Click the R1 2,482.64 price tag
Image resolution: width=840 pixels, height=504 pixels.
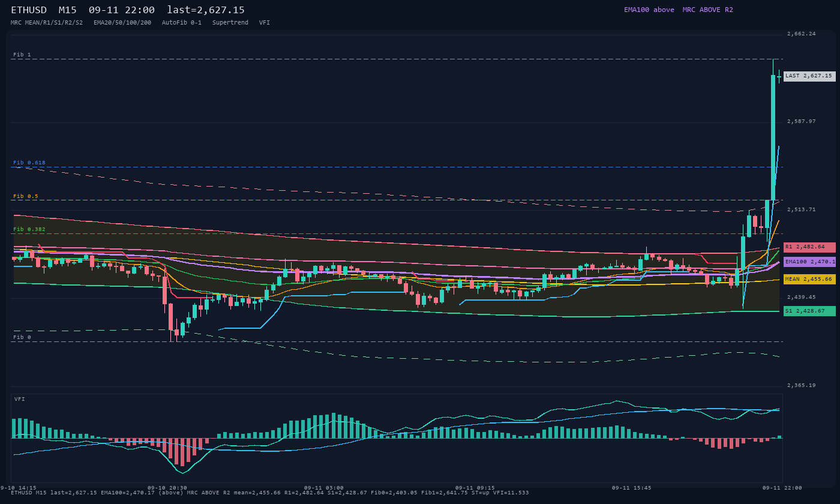point(809,247)
